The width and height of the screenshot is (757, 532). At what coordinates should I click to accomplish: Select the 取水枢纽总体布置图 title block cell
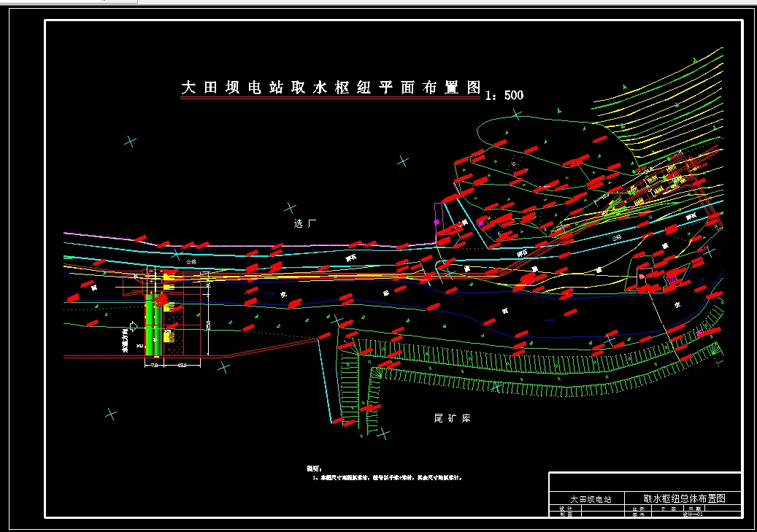tap(683, 498)
